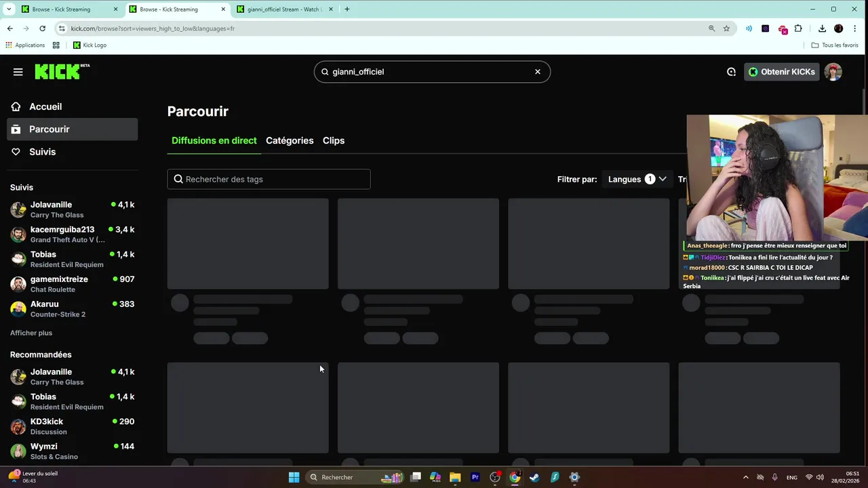Open Chrome downloads
The height and width of the screenshot is (488, 868).
pos(822,28)
